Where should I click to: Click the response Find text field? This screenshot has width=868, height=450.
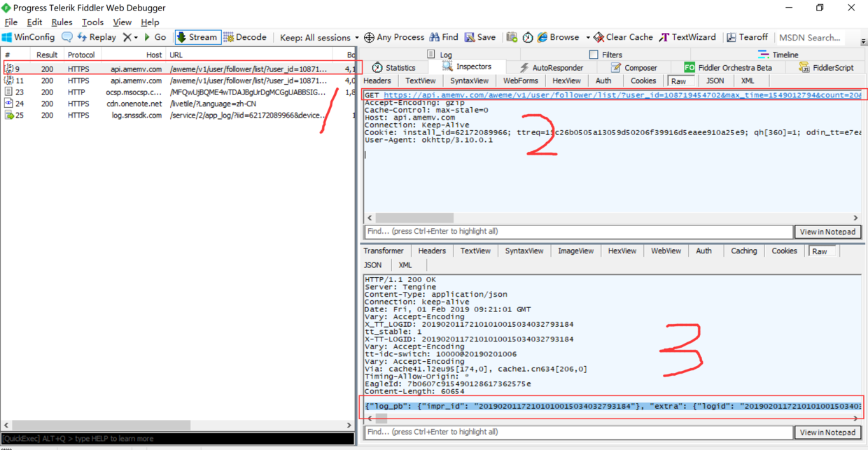[x=578, y=433]
